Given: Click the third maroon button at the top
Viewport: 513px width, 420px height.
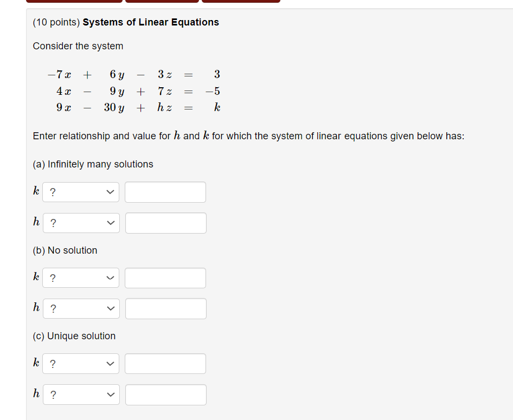Looking at the screenshot, I should coord(241,1).
